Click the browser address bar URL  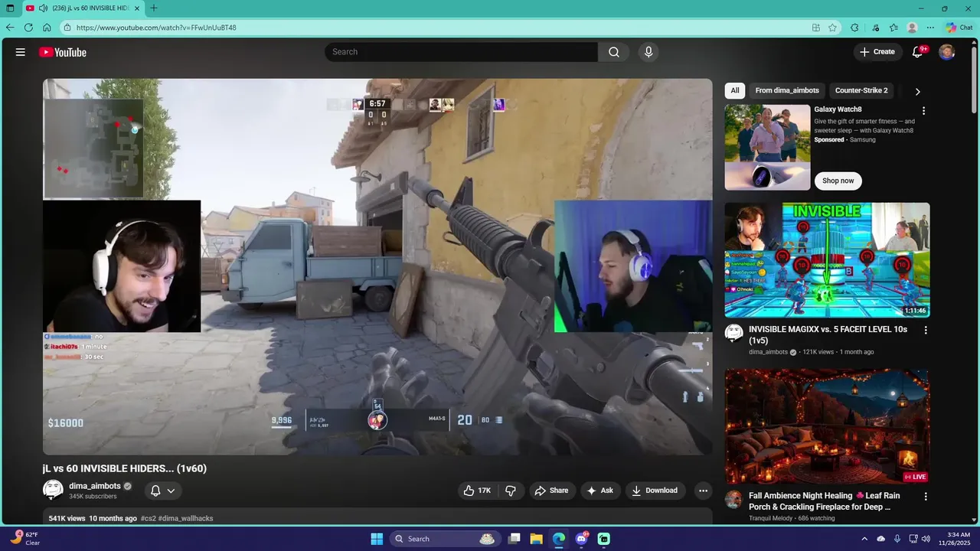pyautogui.click(x=156, y=28)
